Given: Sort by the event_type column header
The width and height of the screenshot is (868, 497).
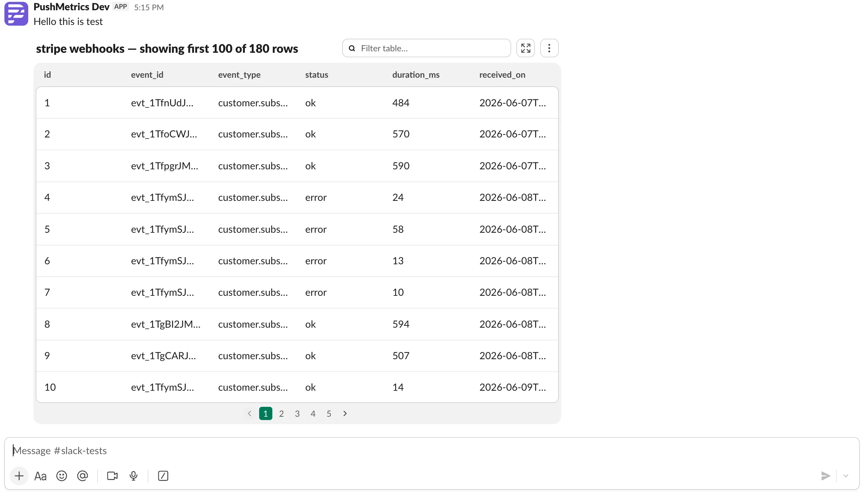Looking at the screenshot, I should pos(239,75).
